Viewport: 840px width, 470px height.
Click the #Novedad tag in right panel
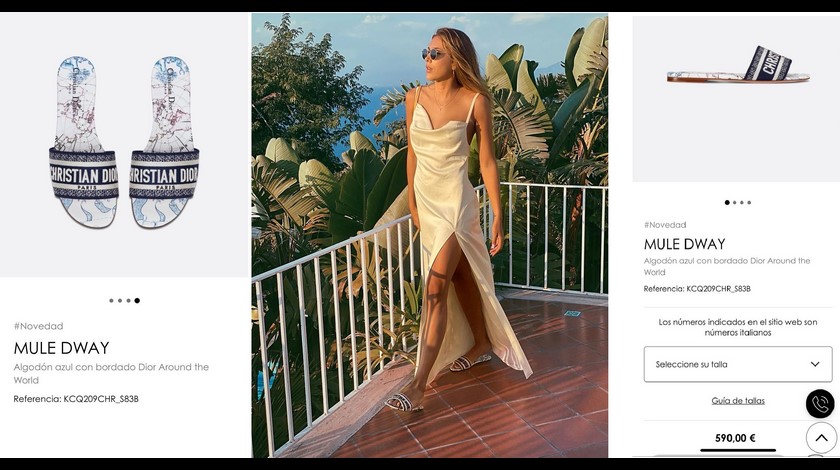[665, 225]
